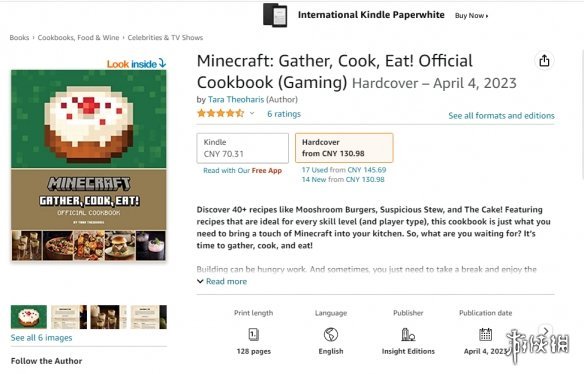
Task: Open the star rating breakdown chevron
Action: [x=252, y=113]
